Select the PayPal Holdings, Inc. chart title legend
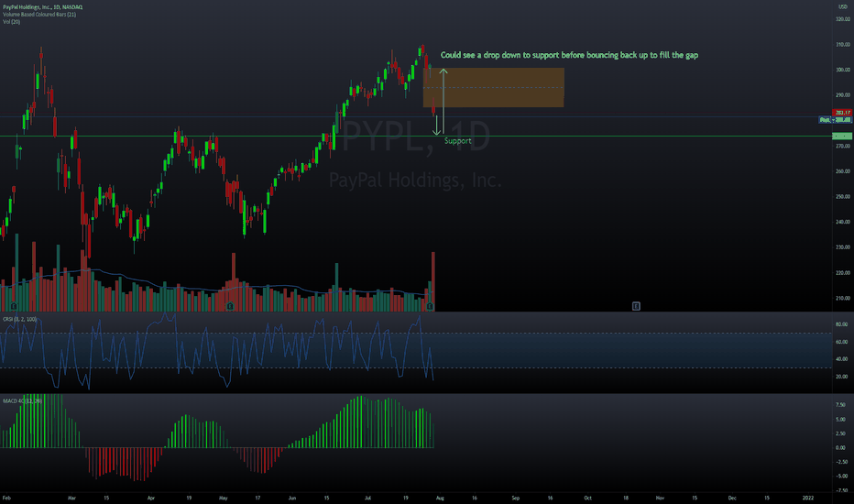The height and width of the screenshot is (504, 854). pyautogui.click(x=42, y=7)
